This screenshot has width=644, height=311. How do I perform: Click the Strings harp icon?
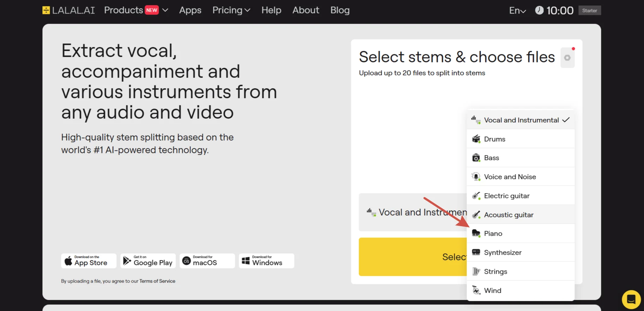click(476, 272)
